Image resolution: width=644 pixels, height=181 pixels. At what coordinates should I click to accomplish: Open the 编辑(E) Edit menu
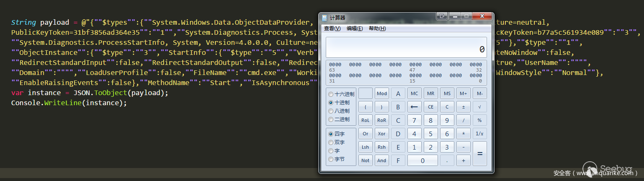click(354, 28)
